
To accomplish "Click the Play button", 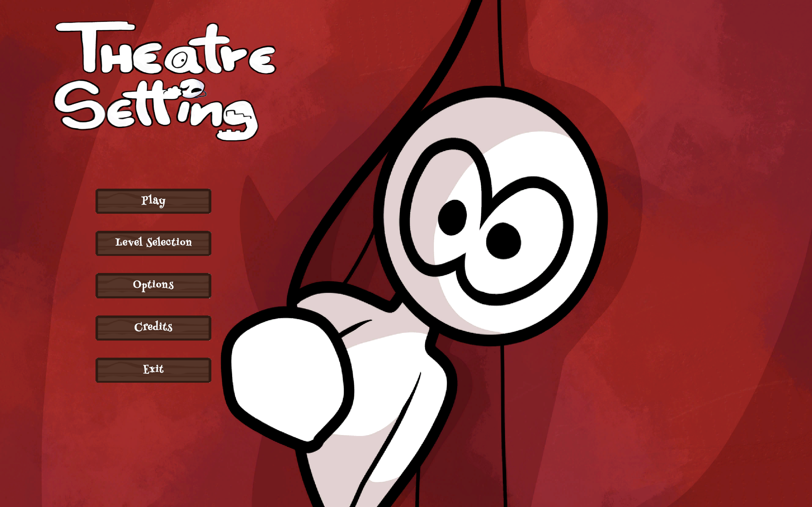I will (x=153, y=201).
